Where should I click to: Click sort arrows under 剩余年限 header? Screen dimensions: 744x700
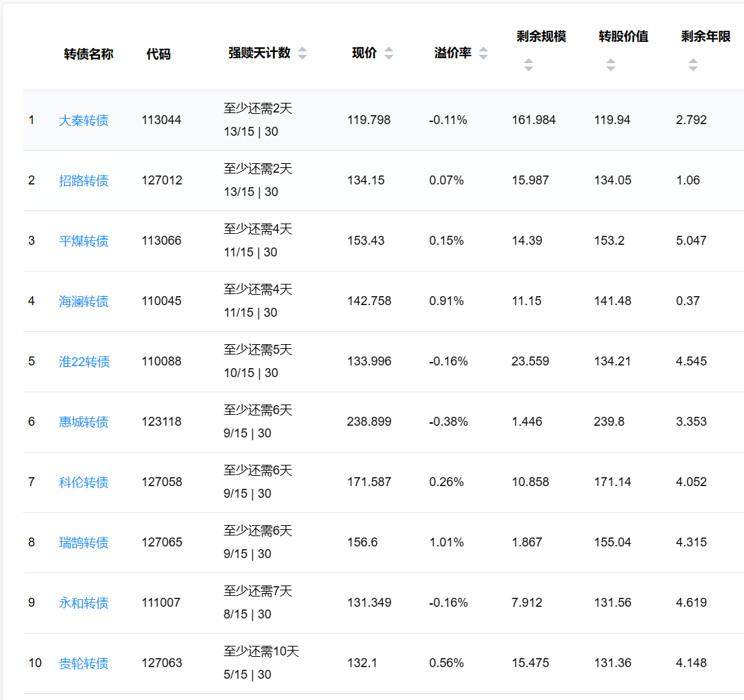click(693, 65)
